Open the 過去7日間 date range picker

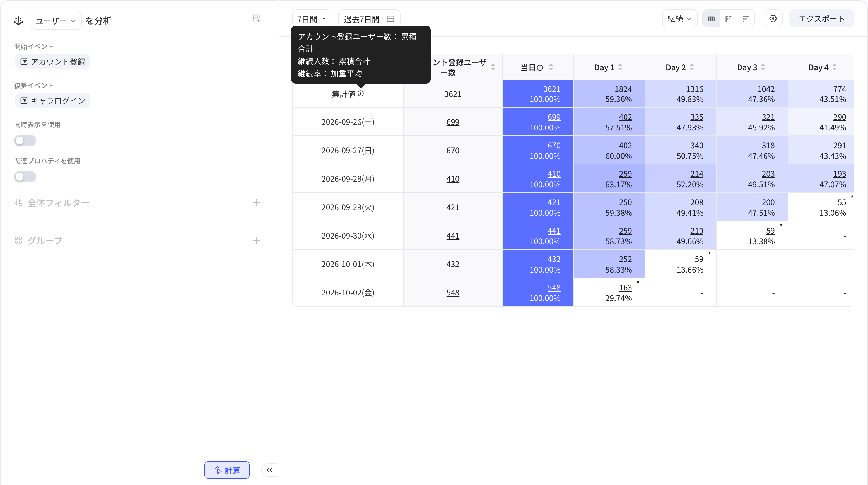(x=369, y=19)
